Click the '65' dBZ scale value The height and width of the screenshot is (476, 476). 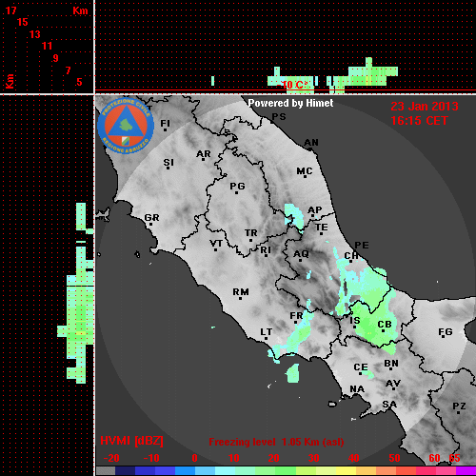(x=454, y=458)
